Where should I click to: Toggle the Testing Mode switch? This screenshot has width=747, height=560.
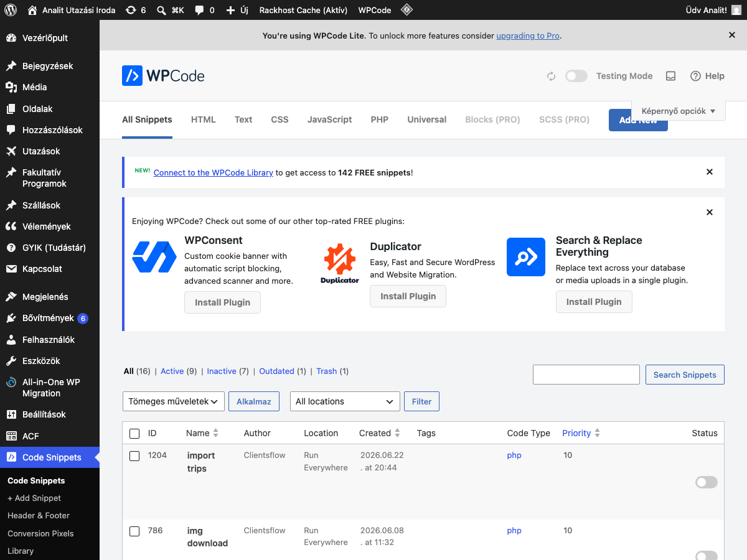[576, 76]
